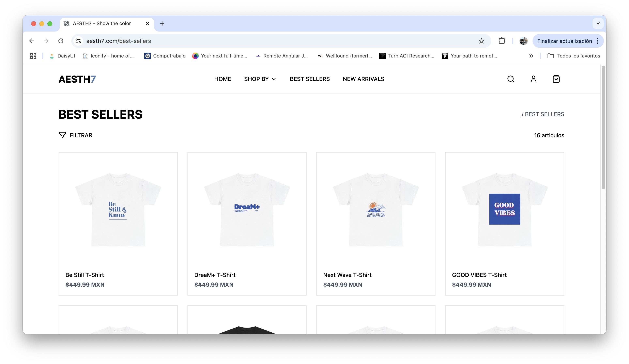Click the browser forward arrow
The image size is (629, 364).
[46, 41]
